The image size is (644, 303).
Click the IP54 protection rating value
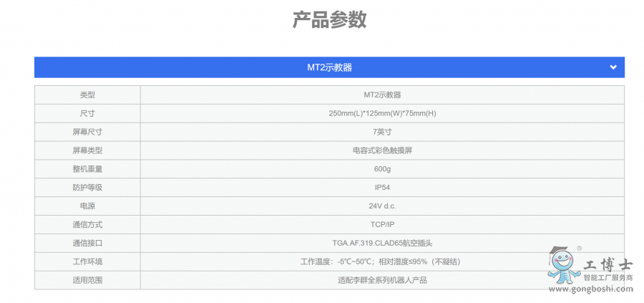coord(382,188)
